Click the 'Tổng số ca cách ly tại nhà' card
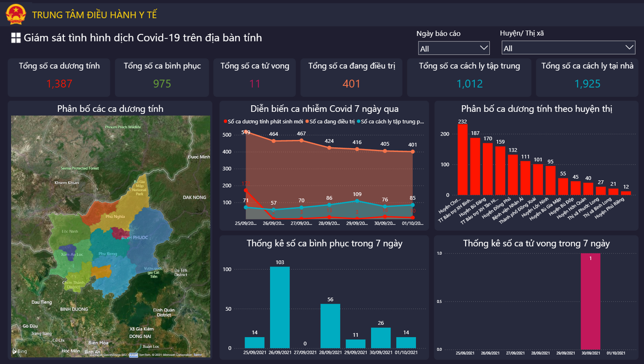The image size is (644, 364). click(587, 77)
